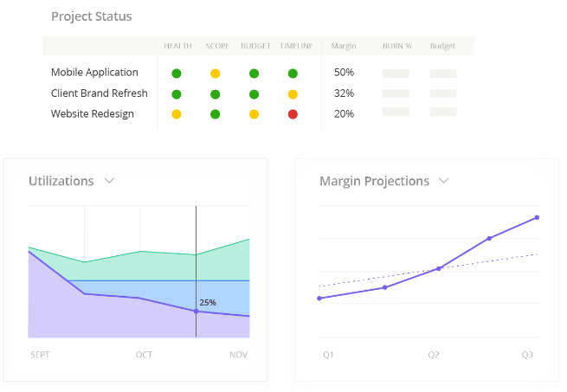Click the last Q3 margin data point
The width and height of the screenshot is (567, 392).
(538, 217)
